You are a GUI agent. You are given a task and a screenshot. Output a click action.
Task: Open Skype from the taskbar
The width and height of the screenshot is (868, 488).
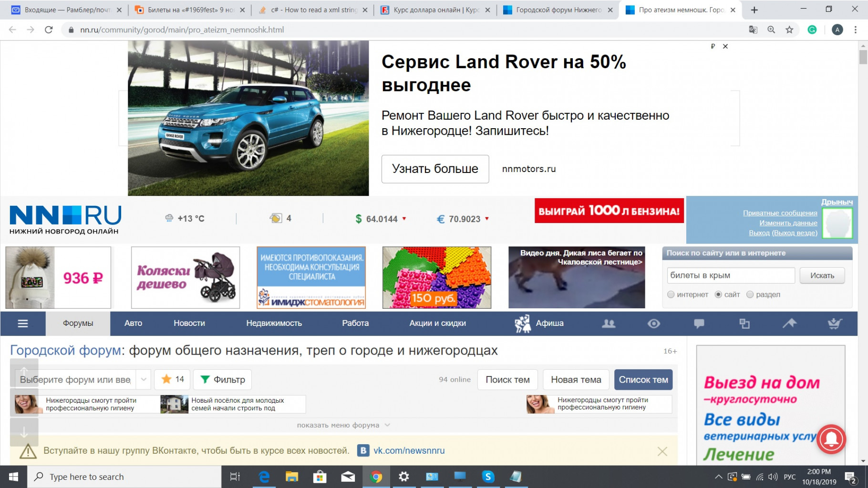click(488, 477)
